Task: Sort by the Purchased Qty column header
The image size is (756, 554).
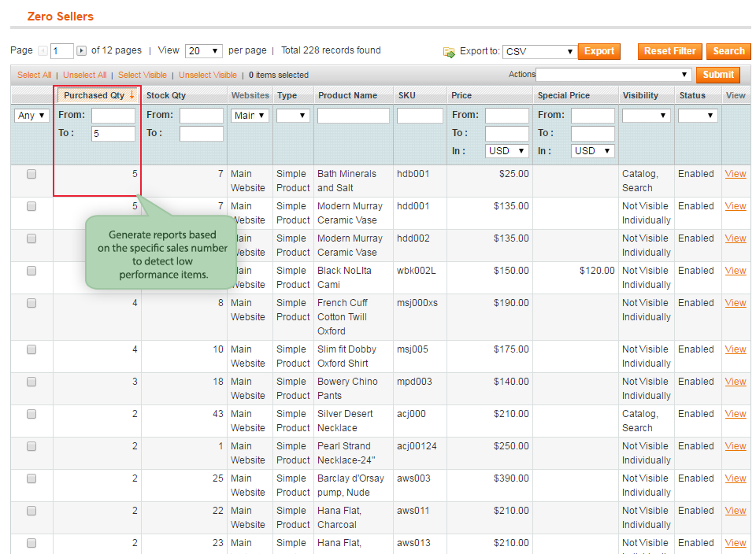Action: click(x=94, y=95)
